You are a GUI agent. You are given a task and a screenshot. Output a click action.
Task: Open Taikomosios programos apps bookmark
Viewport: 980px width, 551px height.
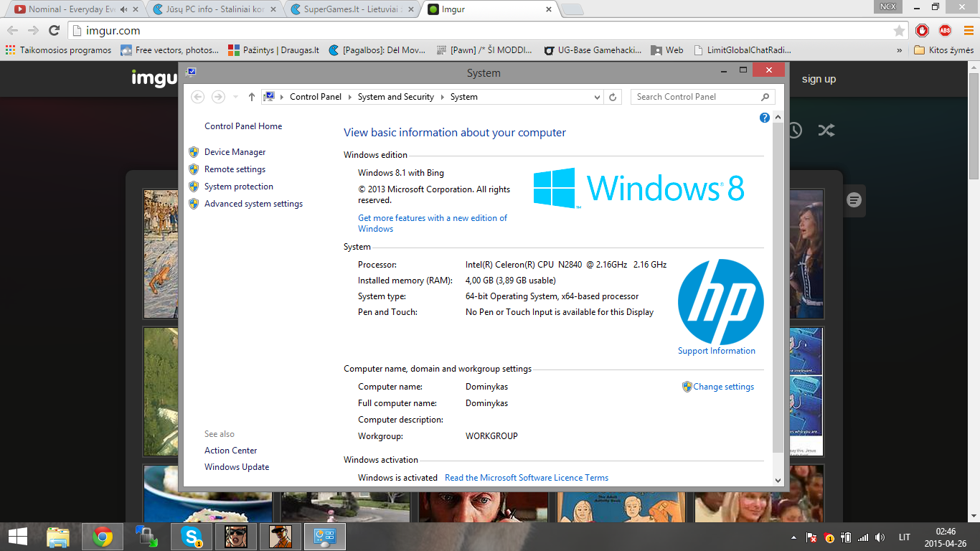(x=58, y=50)
